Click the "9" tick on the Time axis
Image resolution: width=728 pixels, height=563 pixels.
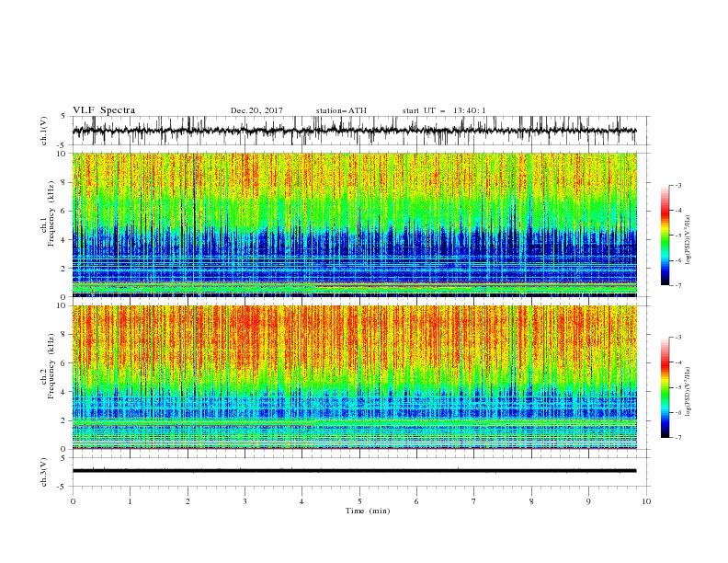(588, 501)
